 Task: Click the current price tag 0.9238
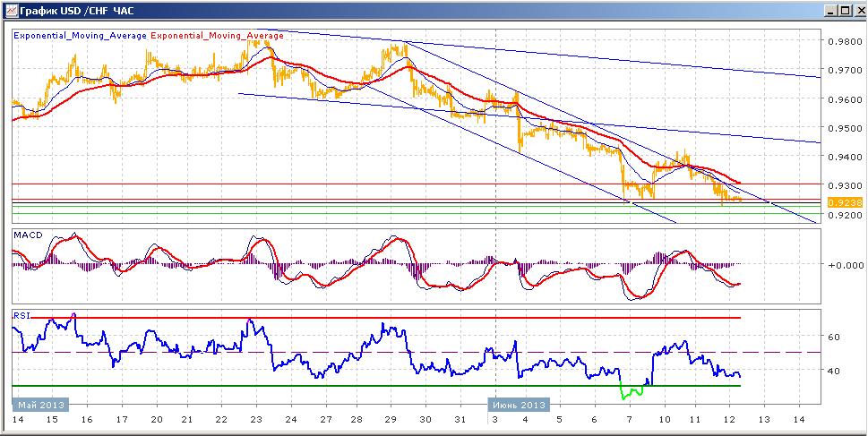(x=845, y=202)
